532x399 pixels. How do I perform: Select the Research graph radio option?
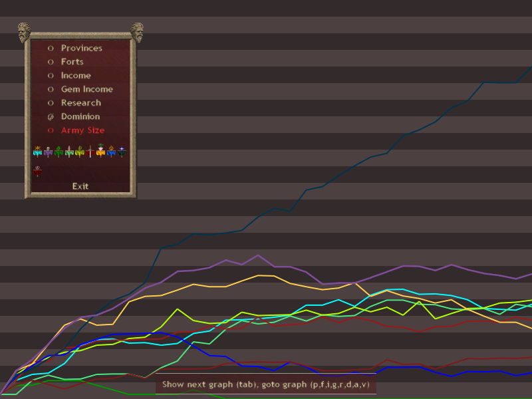point(74,103)
